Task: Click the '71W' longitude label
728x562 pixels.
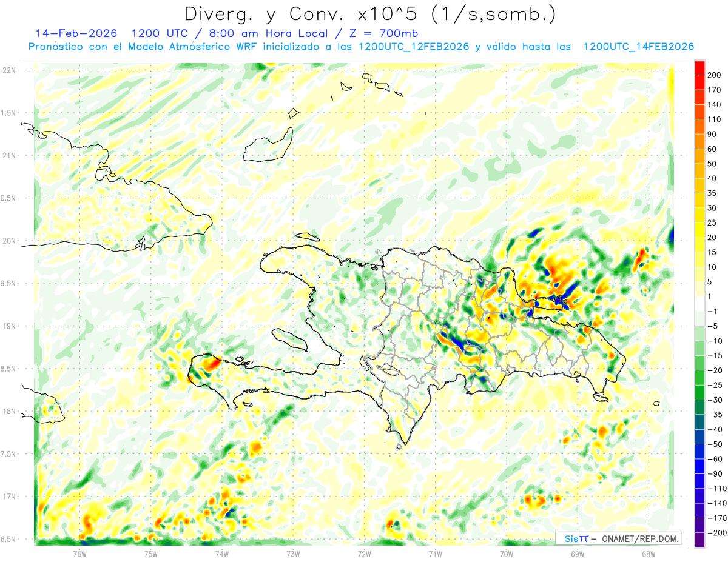Action: point(435,553)
